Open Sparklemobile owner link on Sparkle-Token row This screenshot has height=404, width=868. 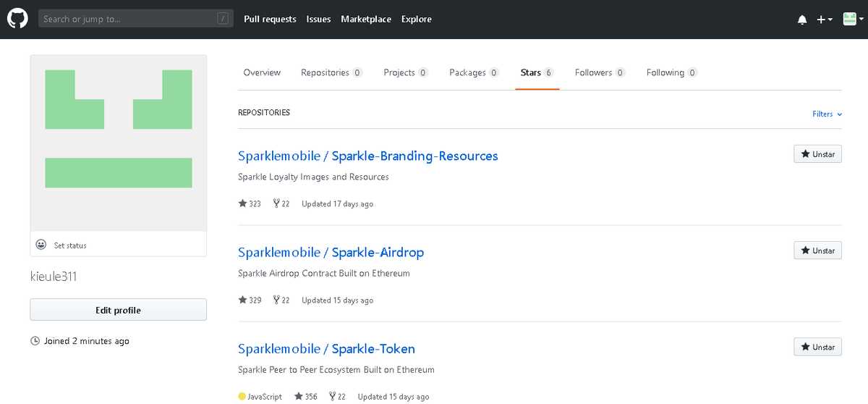click(x=279, y=348)
